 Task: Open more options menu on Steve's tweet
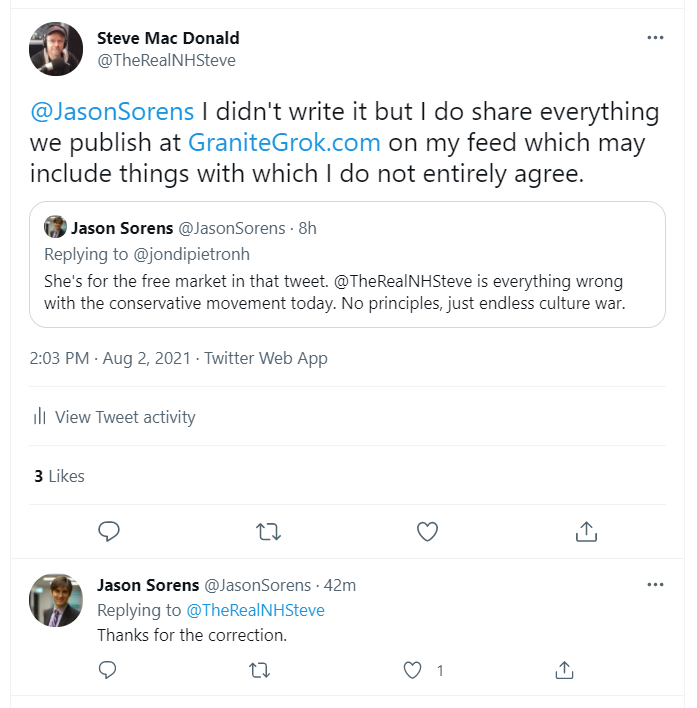[655, 38]
